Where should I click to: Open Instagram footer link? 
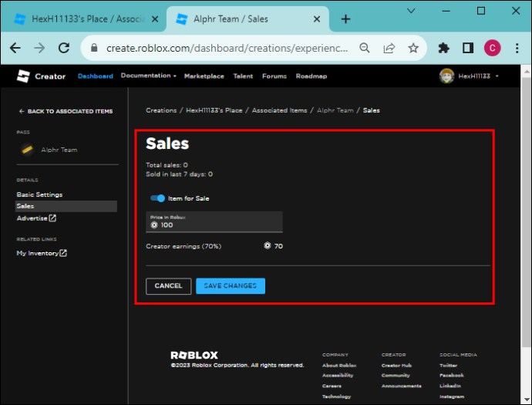(452, 397)
